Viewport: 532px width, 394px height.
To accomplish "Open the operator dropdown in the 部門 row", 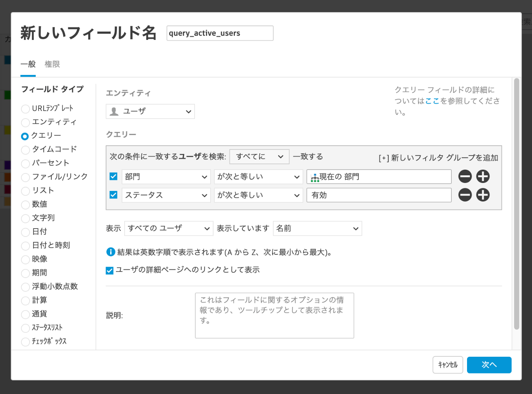I will click(x=258, y=176).
